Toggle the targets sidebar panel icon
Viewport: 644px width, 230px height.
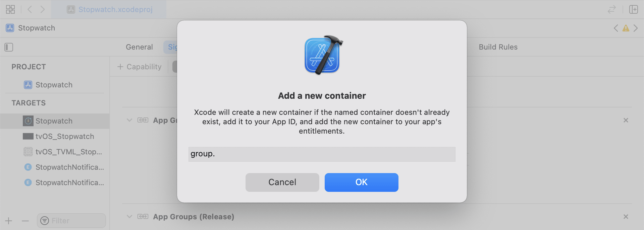click(9, 47)
